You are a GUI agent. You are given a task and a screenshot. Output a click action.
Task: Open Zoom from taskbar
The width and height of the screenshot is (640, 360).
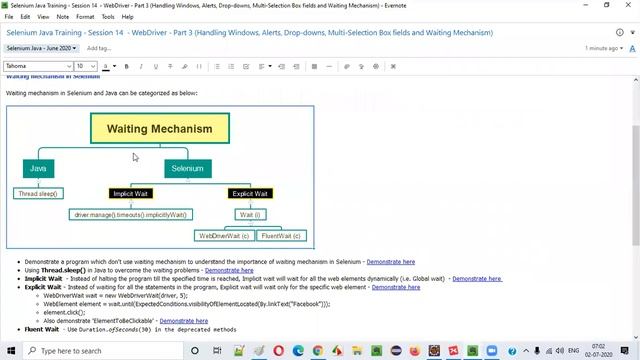[492, 351]
